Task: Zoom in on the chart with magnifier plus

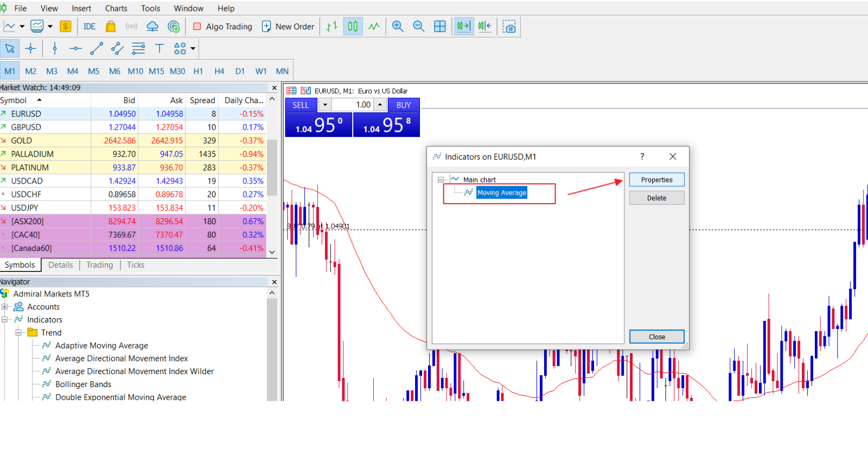Action: 398,27
